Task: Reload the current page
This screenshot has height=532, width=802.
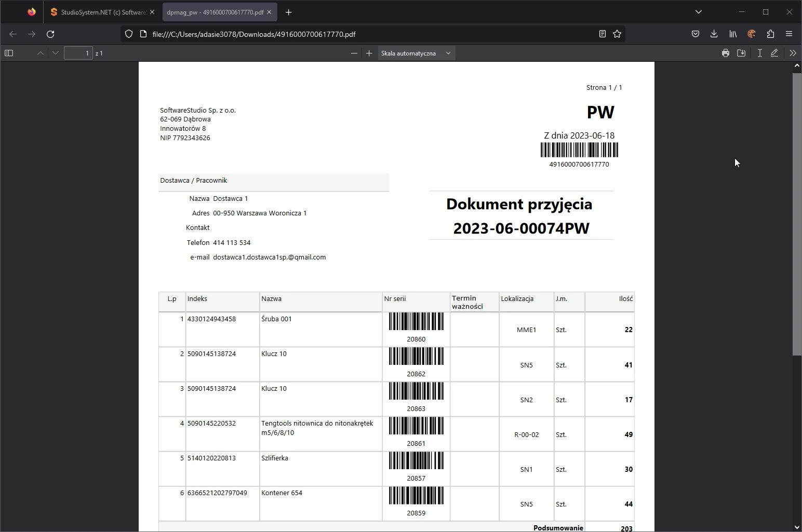Action: pos(50,34)
